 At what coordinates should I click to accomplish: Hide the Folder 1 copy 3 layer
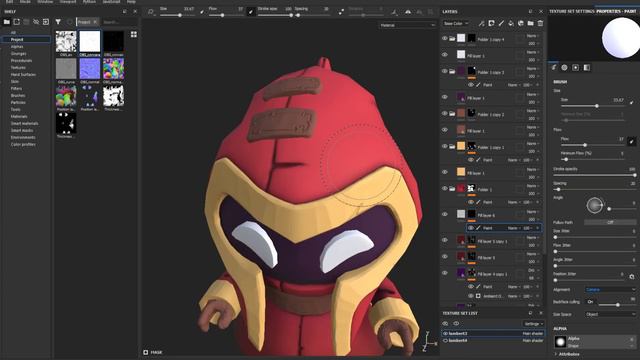tap(445, 71)
